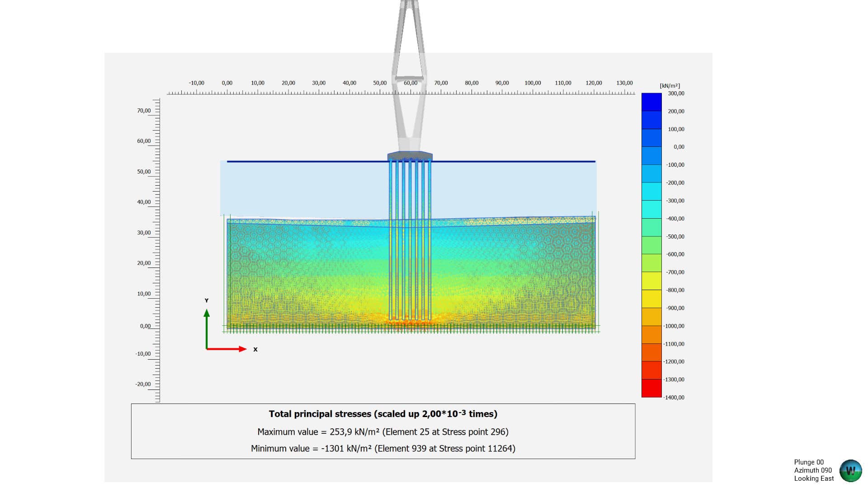868x488 pixels.
Task: Click the pile cap of the foundation
Action: click(x=410, y=155)
